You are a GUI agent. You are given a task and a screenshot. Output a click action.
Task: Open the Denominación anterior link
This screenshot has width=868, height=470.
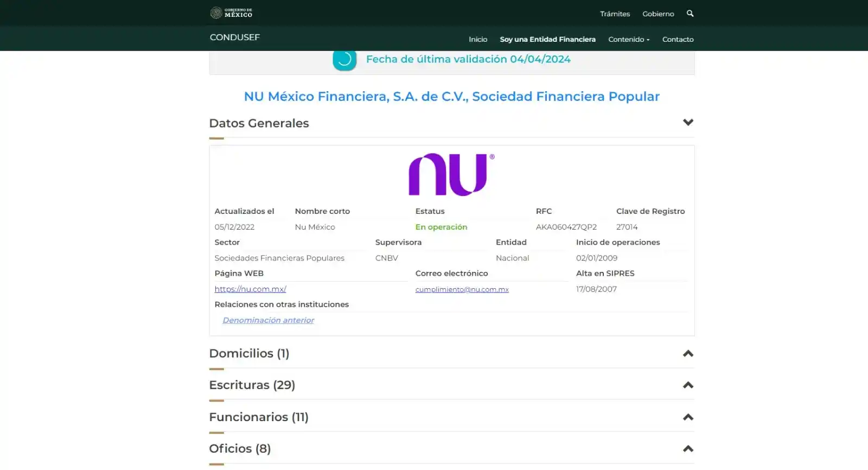pos(268,320)
